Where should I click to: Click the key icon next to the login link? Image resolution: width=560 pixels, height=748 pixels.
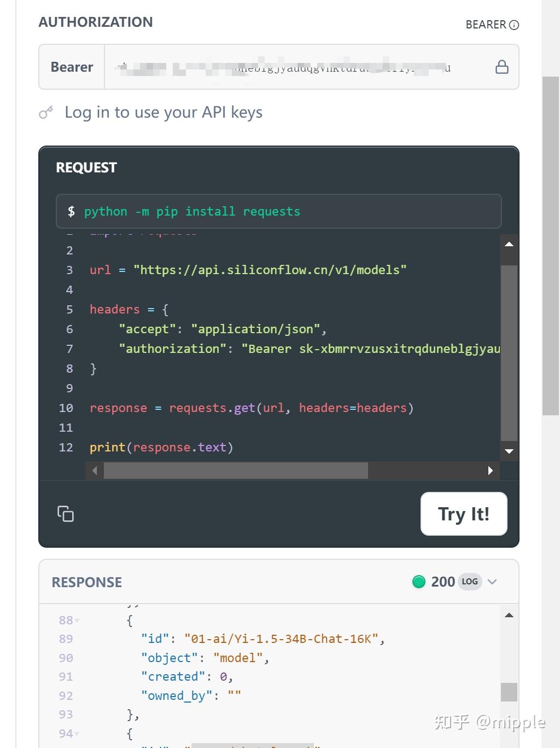tap(46, 112)
